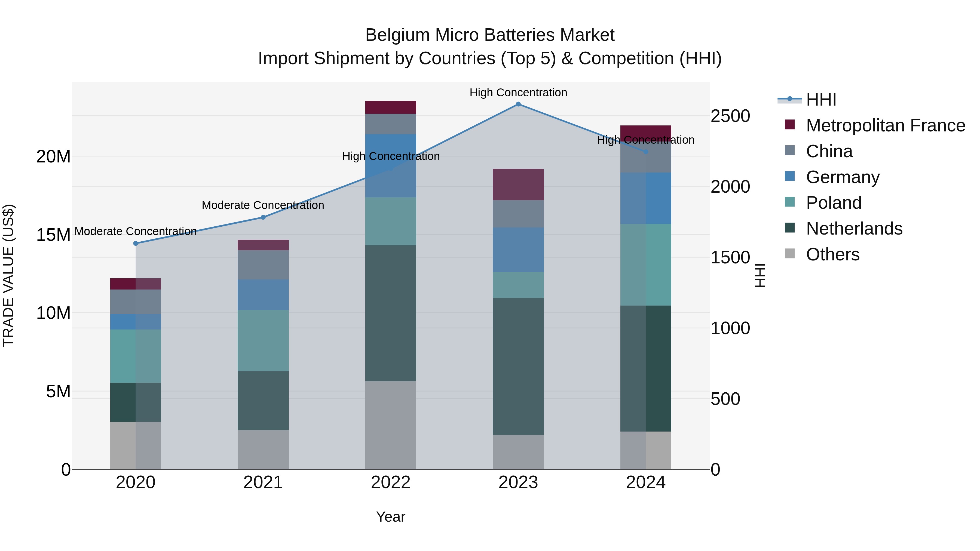Click the 500 right HHI axis tick
This screenshot has height=551, width=980.
click(725, 399)
